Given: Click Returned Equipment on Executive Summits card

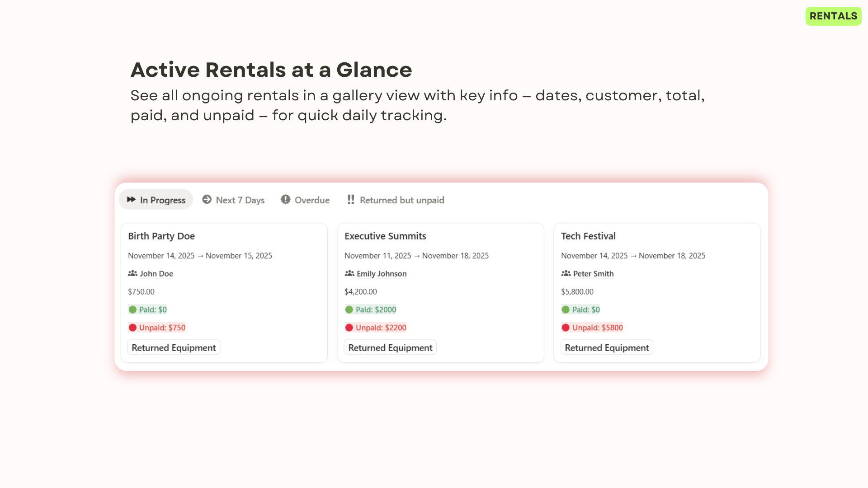Looking at the screenshot, I should pyautogui.click(x=390, y=347).
